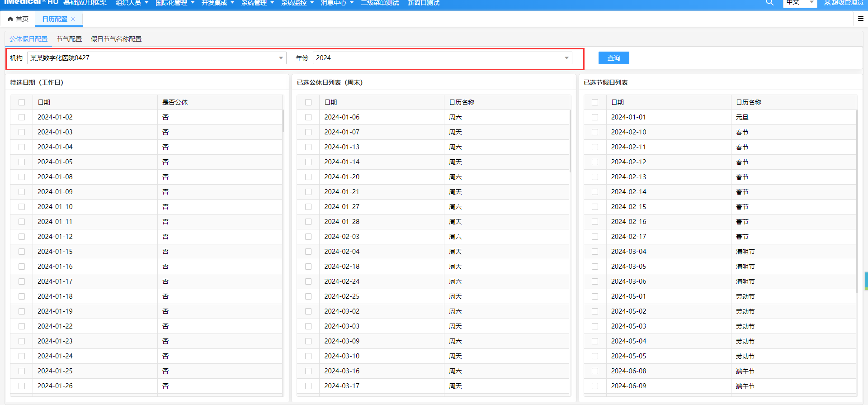Switch to the 假日节气名称配置 tab
The image size is (868, 405).
[116, 39]
